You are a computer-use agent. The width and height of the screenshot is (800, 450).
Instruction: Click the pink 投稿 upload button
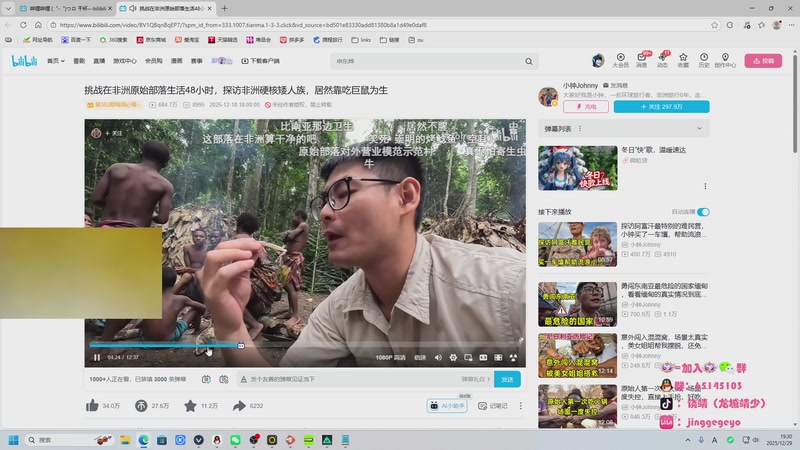pyautogui.click(x=763, y=61)
